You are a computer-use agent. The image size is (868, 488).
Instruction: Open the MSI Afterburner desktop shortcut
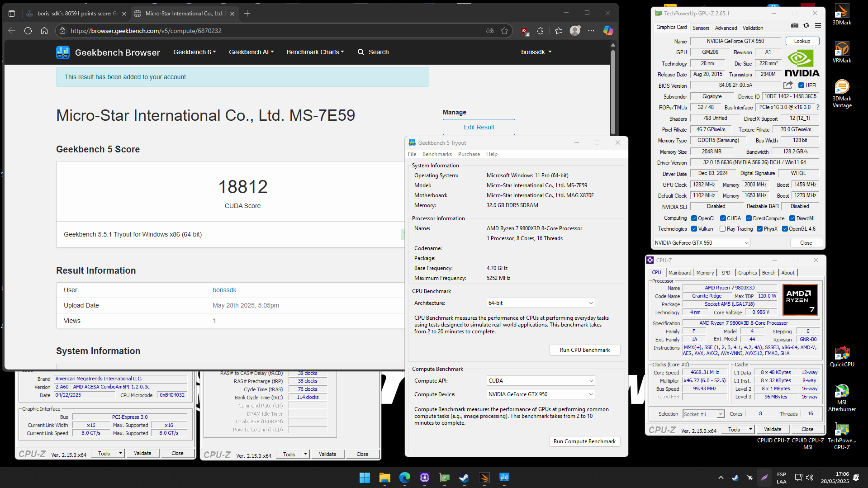click(x=842, y=398)
